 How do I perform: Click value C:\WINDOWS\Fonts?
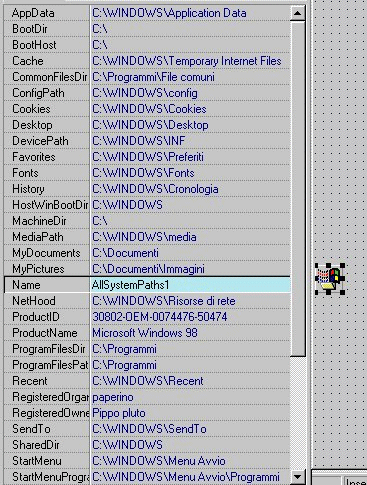click(x=143, y=173)
